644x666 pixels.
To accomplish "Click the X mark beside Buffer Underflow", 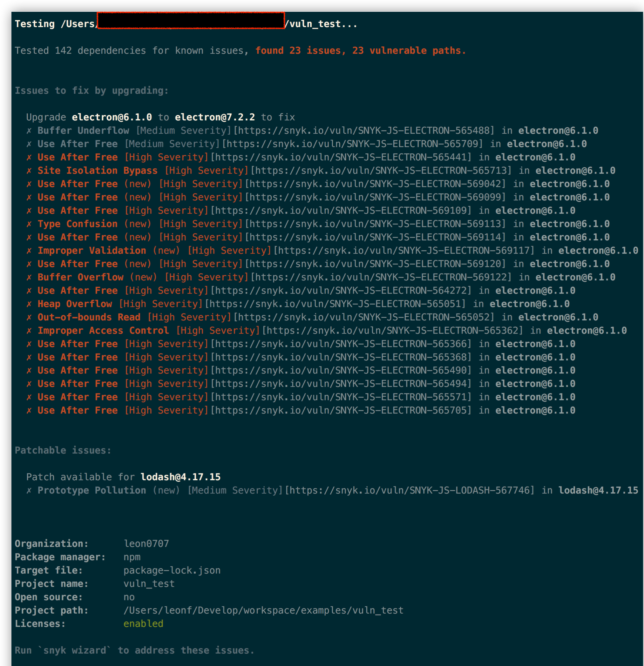I will 29,131.
